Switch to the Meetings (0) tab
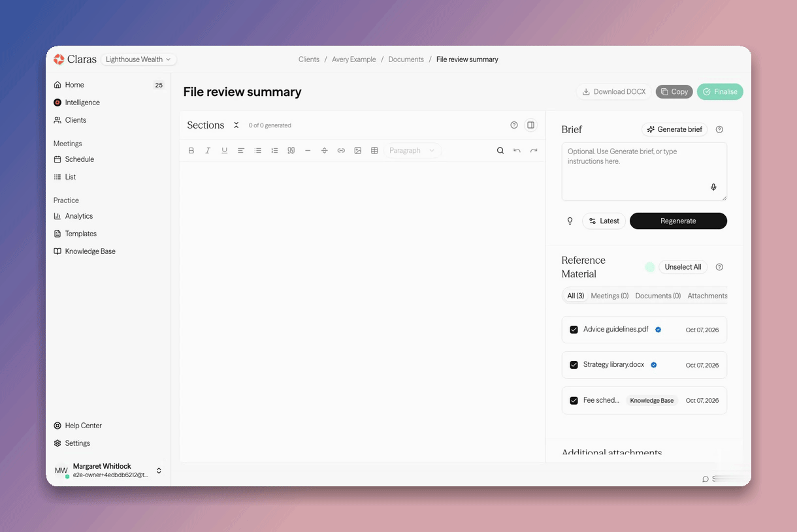The height and width of the screenshot is (532, 797). (x=610, y=296)
